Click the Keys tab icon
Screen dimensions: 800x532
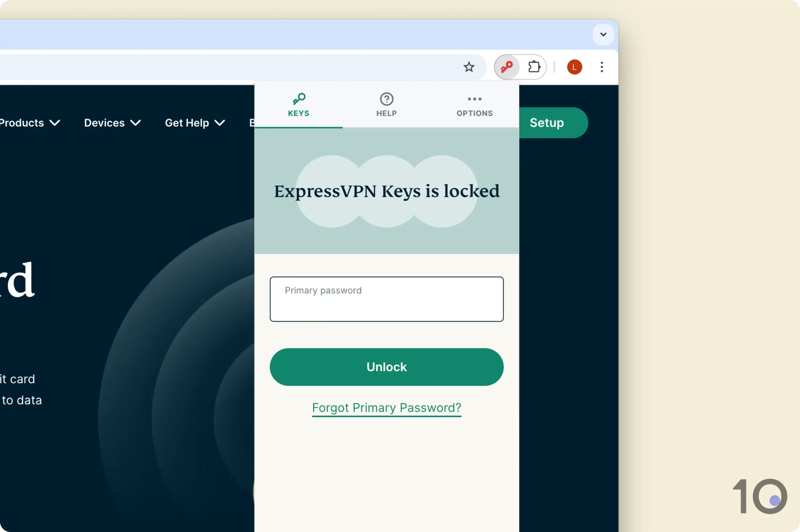tap(298, 99)
